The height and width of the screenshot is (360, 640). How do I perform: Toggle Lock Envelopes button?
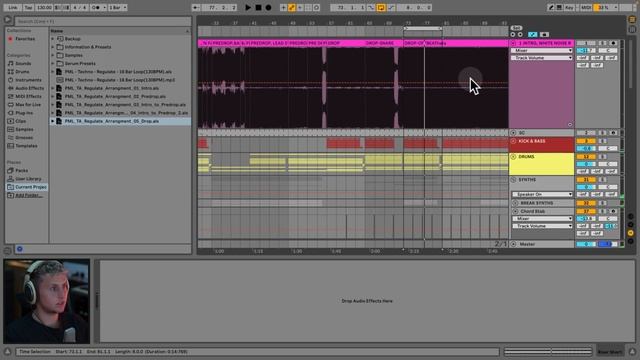point(544,35)
